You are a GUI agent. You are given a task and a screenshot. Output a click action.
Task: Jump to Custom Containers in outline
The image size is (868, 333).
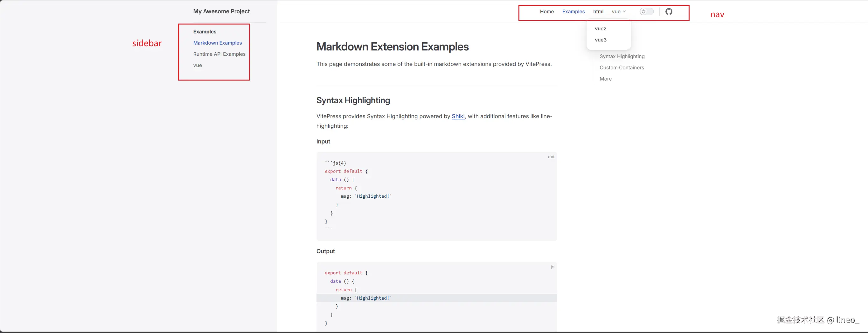click(x=621, y=67)
